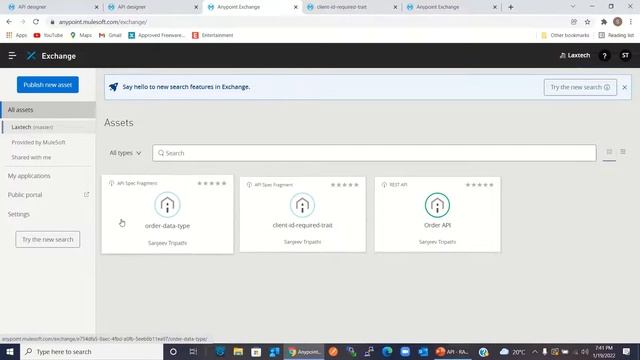The width and height of the screenshot is (640, 360).
Task: Open Apps bookmark shortcut
Action: pos(17,35)
